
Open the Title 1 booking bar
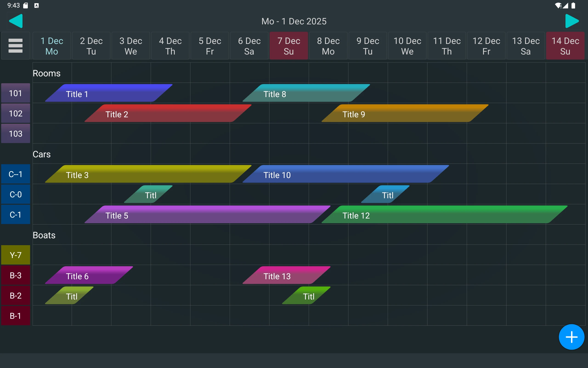[109, 93]
